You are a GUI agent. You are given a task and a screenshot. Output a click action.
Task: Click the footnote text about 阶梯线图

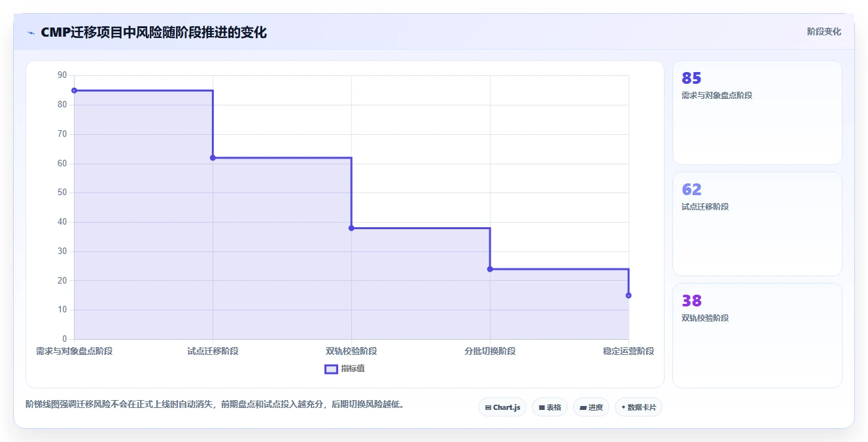(215, 404)
